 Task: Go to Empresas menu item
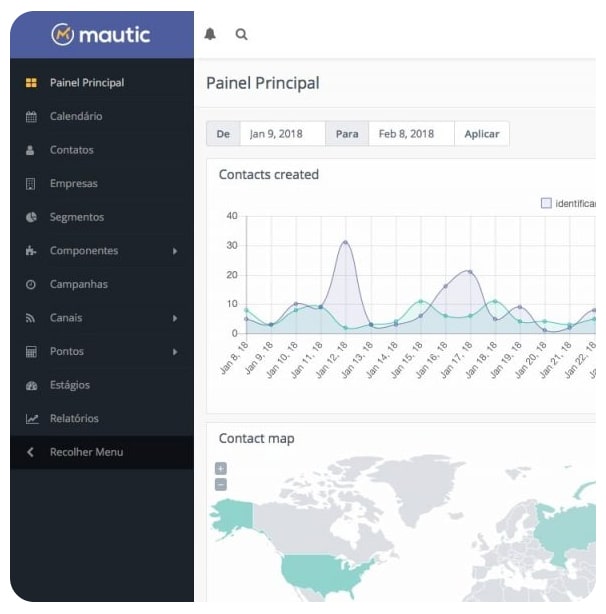(73, 184)
